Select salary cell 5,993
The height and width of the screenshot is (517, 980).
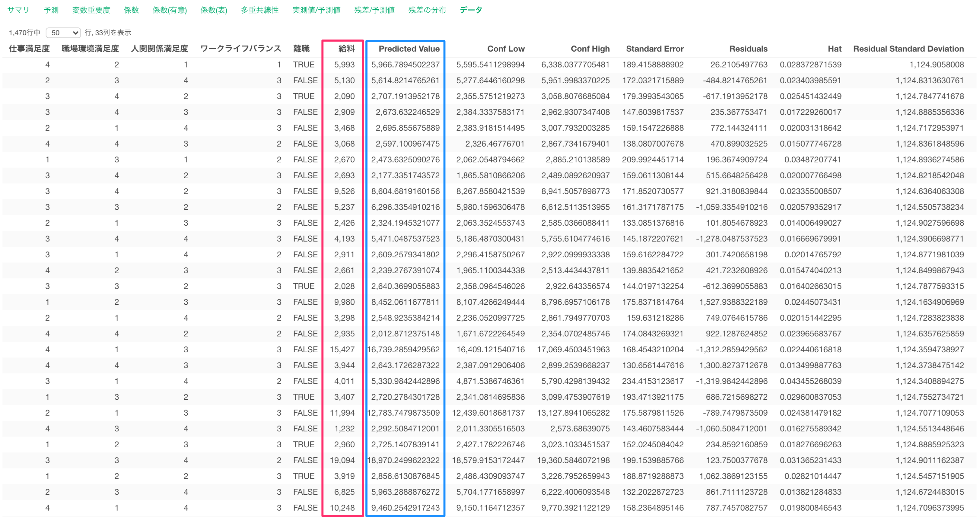(344, 65)
